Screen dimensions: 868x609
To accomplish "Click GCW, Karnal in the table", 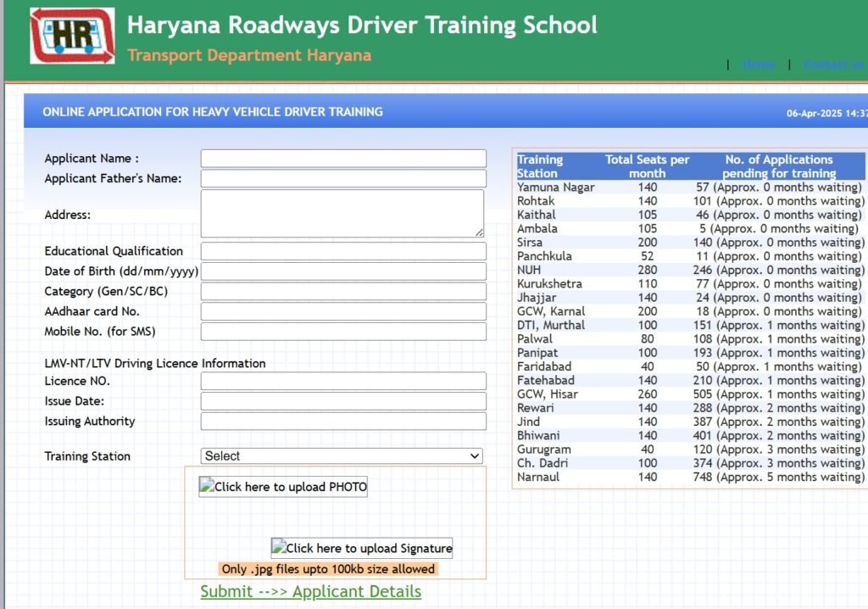I will click(551, 311).
